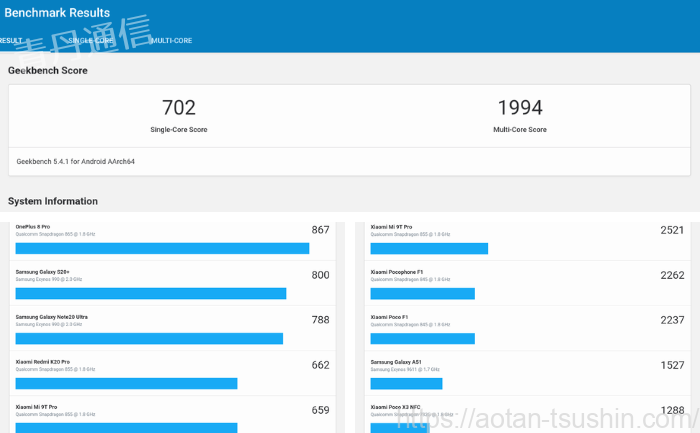Select the OnePlus 8 Pro entry
700x433 pixels.
click(x=33, y=227)
